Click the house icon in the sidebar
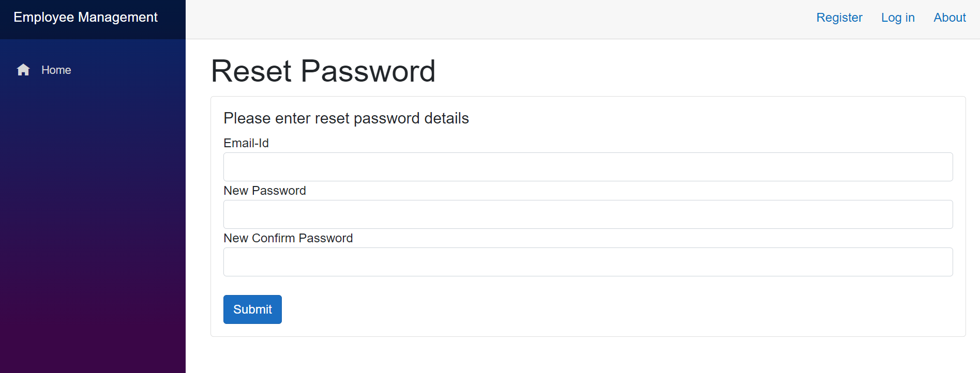 coord(23,70)
